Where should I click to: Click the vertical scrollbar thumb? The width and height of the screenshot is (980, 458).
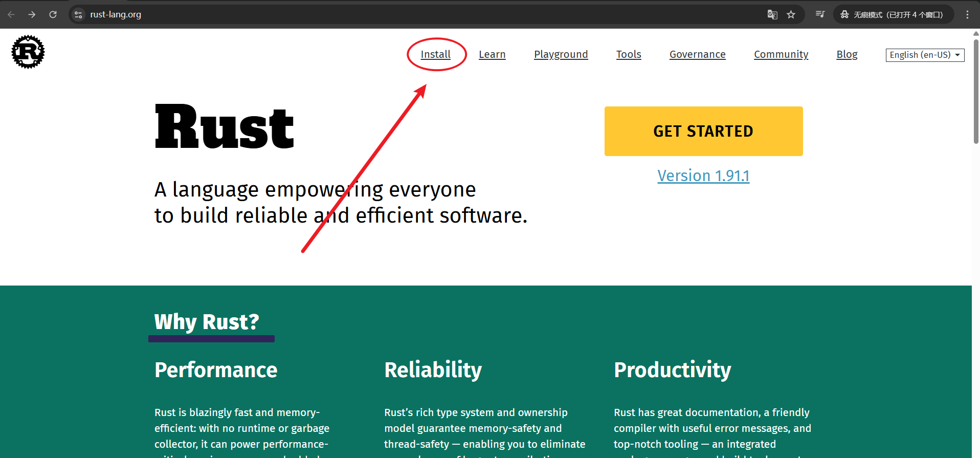(976, 91)
